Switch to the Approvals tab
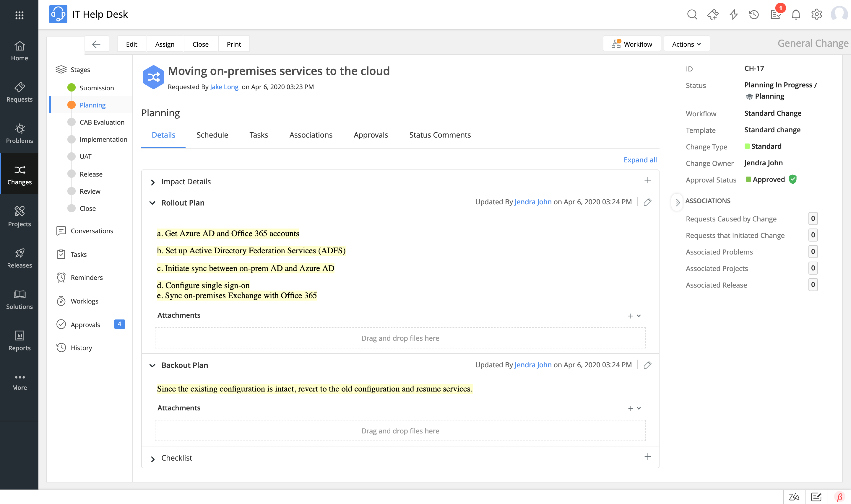851x504 pixels. [371, 135]
